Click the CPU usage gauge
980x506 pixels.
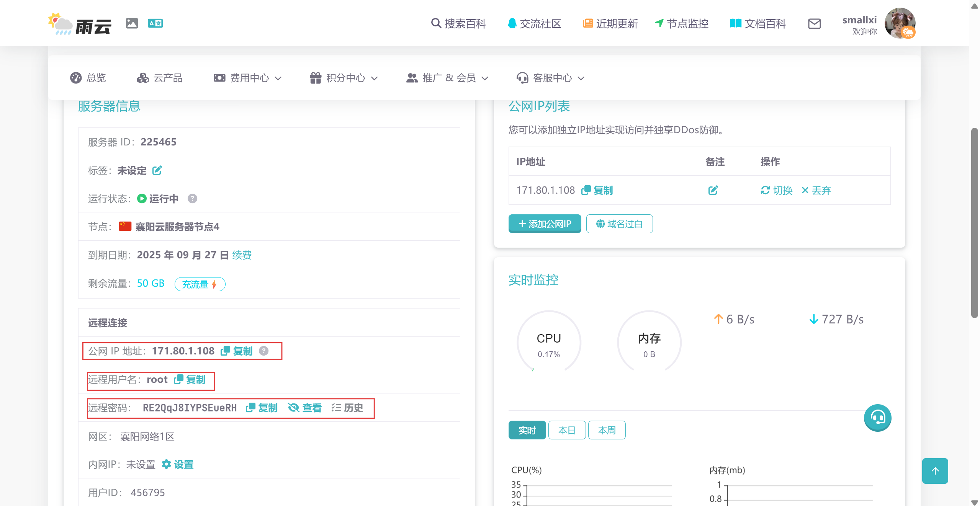tap(549, 343)
